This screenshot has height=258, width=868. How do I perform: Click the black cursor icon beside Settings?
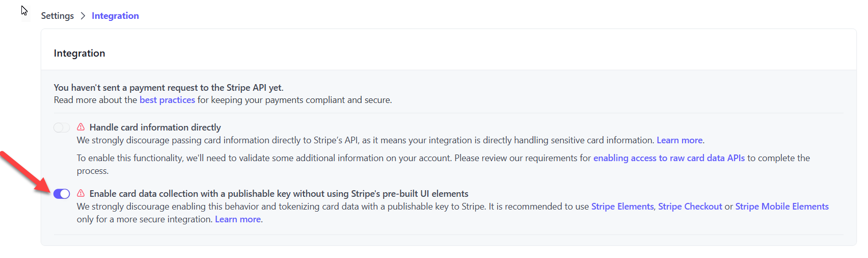pos(25,13)
